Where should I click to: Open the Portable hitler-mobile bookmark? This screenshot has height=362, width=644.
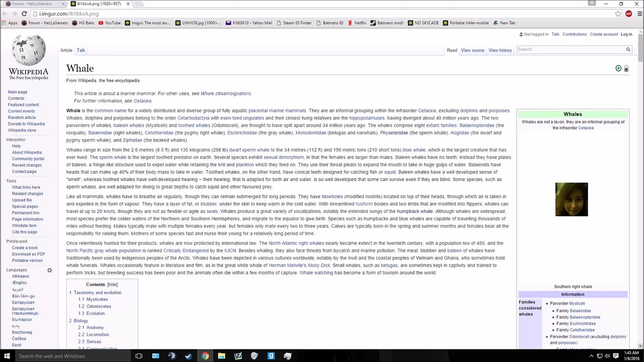[466, 23]
